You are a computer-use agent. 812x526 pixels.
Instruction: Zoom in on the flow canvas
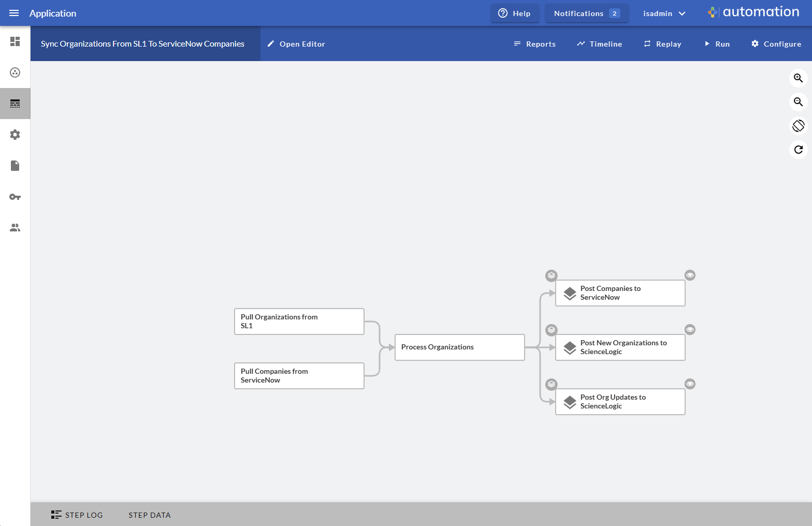[798, 78]
